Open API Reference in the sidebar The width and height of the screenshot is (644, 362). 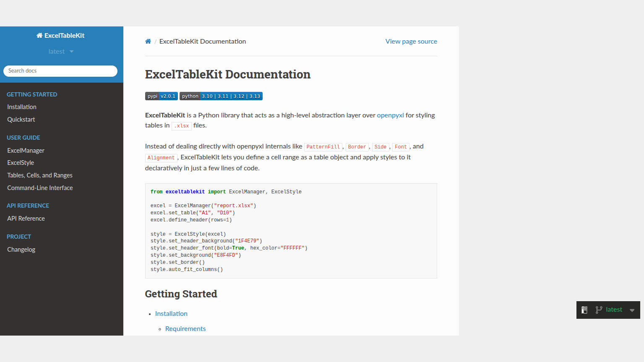[x=26, y=219]
